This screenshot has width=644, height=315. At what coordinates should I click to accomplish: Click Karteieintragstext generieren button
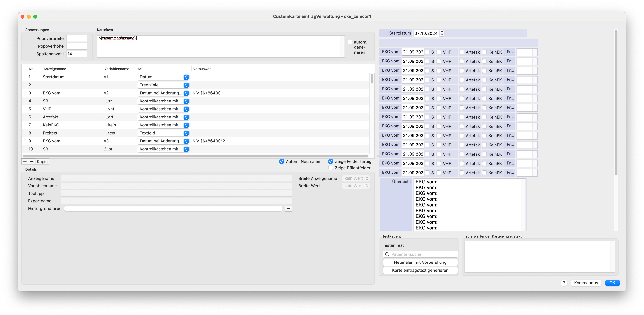(420, 270)
